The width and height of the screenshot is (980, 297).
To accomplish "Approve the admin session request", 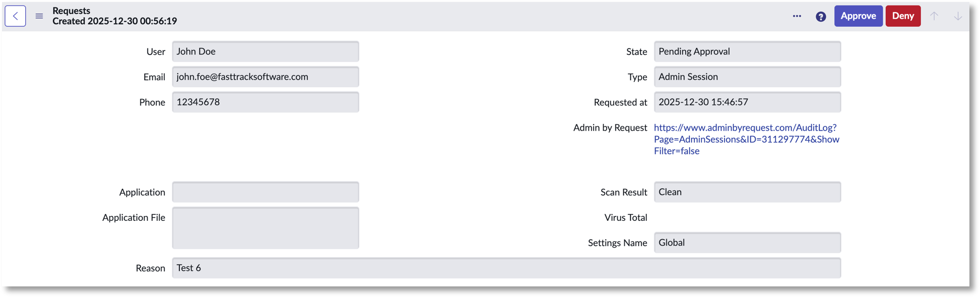I will pyautogui.click(x=858, y=16).
